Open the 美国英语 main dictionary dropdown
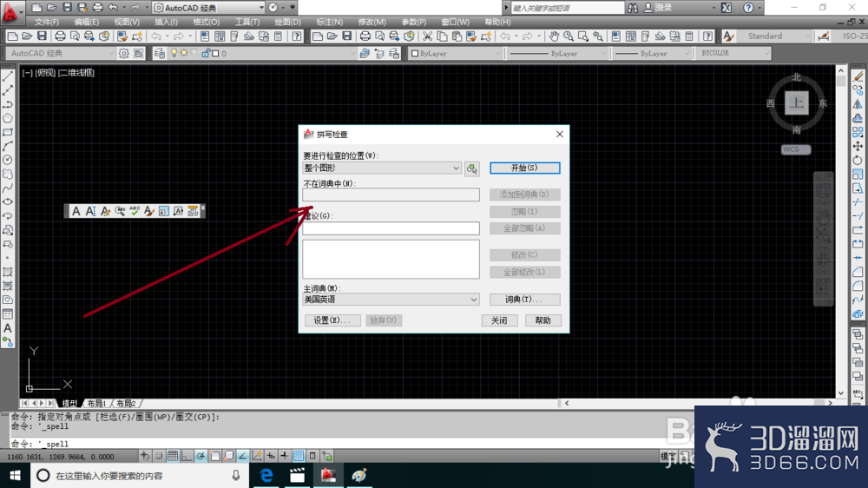This screenshot has width=868, height=488. 391,299
